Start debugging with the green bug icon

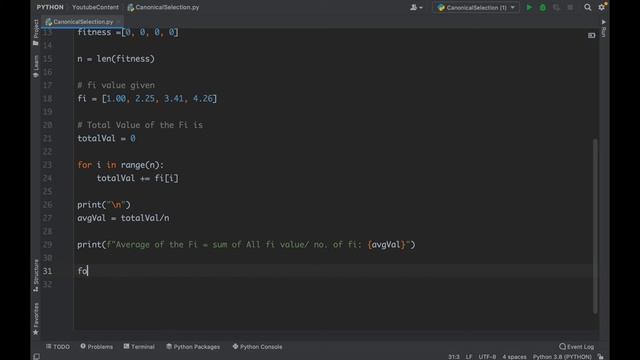click(x=542, y=7)
